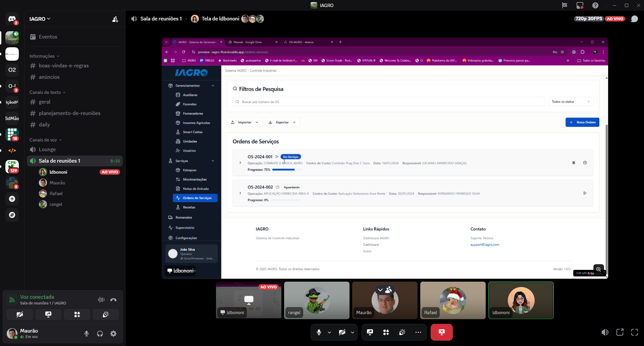Image resolution: width=644 pixels, height=346 pixels.
Task: Share your screen in voice panel
Action: pyautogui.click(x=48, y=314)
